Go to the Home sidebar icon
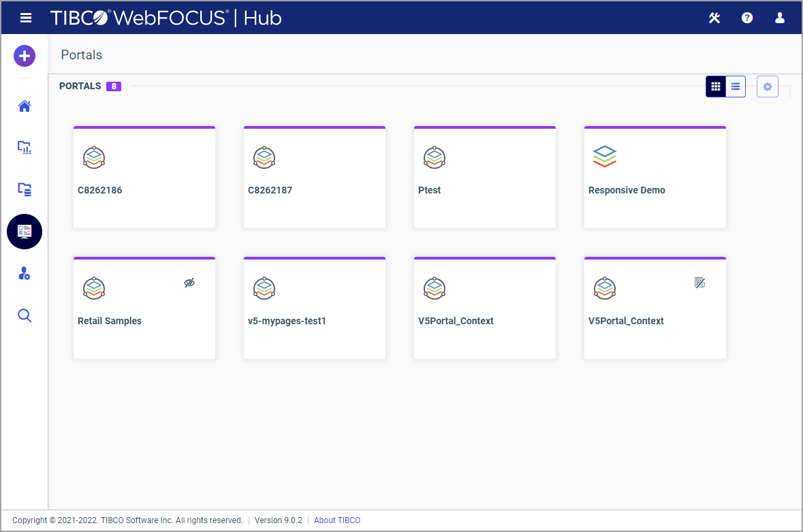Viewport: 803px width, 532px height. coord(25,106)
